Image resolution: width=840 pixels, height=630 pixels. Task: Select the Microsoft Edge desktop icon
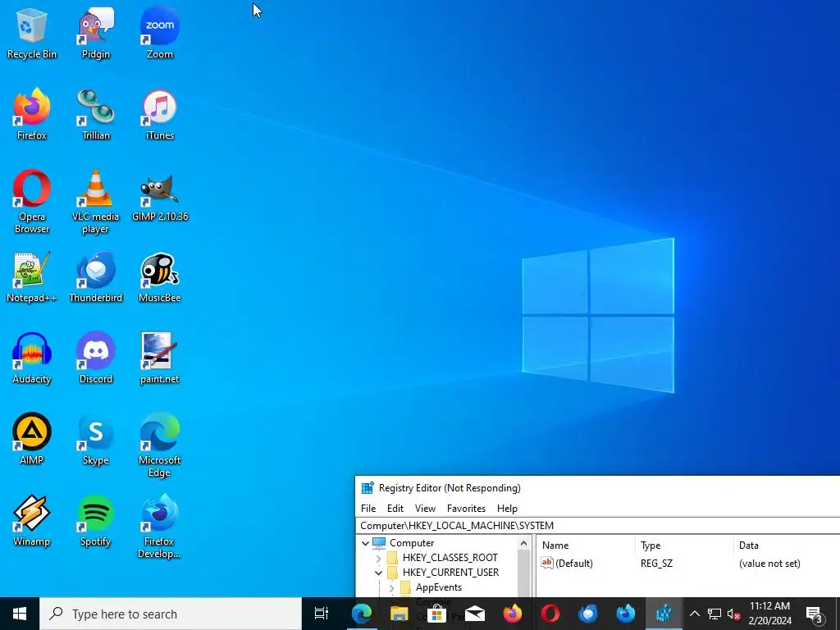coord(160,445)
